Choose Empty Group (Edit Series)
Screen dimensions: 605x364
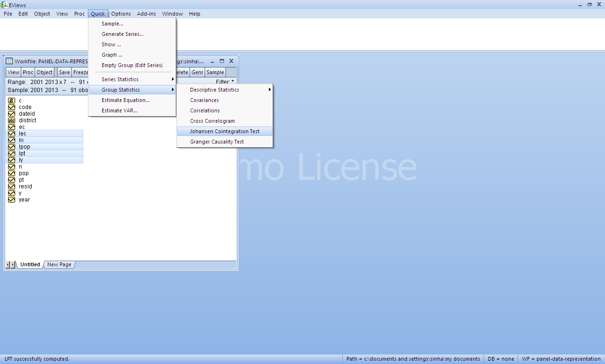132,65
